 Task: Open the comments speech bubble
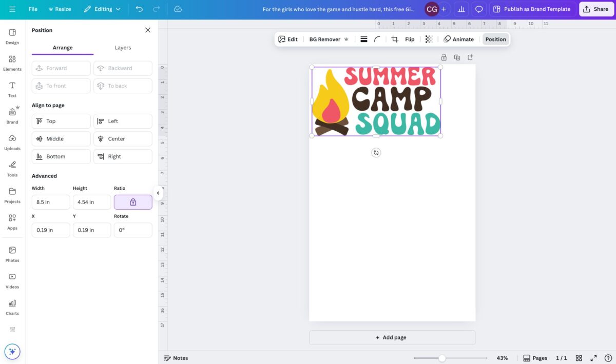[479, 9]
